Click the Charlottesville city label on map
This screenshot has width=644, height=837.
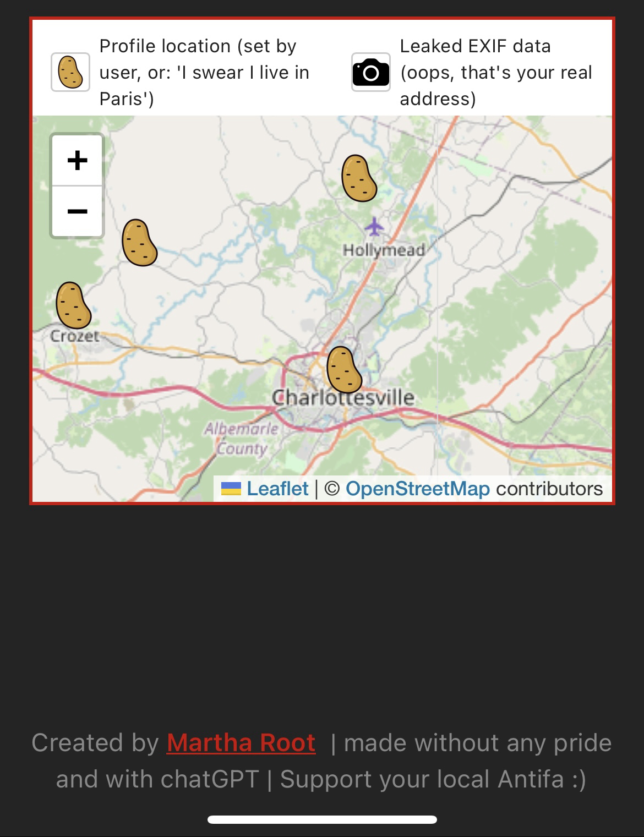point(343,397)
